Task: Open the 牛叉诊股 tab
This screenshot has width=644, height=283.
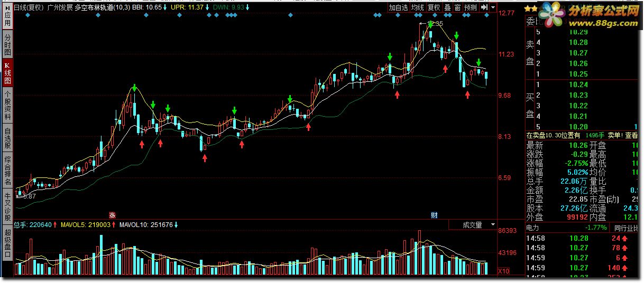Action: point(7,207)
